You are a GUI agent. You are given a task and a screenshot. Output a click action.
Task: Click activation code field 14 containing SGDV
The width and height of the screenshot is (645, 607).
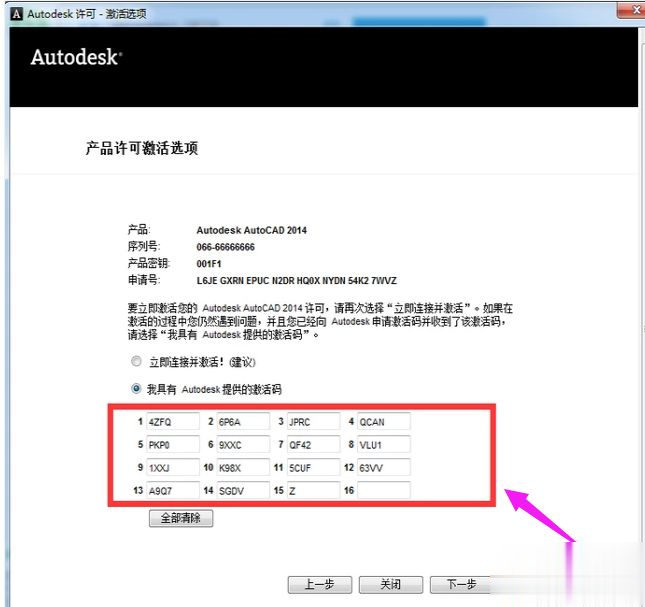click(243, 490)
